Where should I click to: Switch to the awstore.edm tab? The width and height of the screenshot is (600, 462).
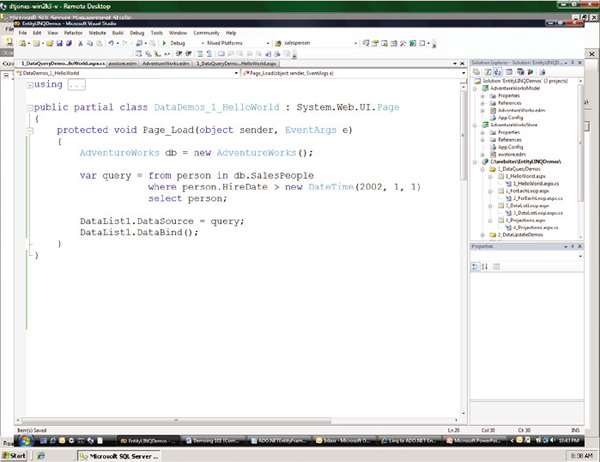[x=122, y=64]
